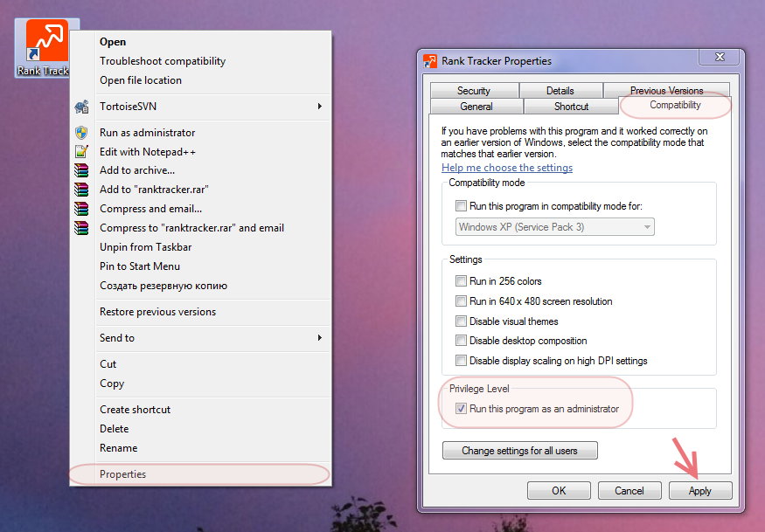Viewport: 765px width, 532px height.
Task: Open Help me choose the settings link
Action: point(507,168)
